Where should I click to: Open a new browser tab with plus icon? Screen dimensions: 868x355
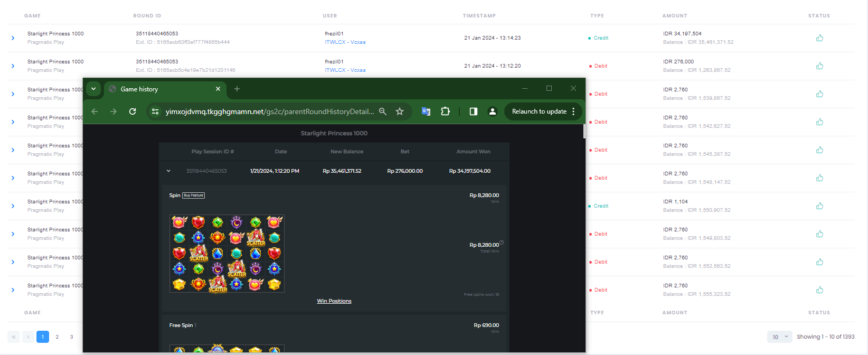(237, 89)
